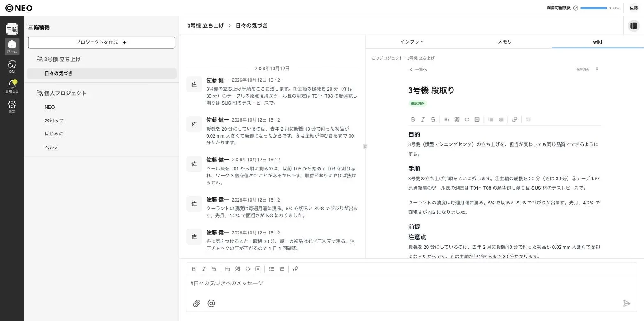Screen dimensions: 644x321
Task: Open the 佐藤 user menu
Action: (x=634, y=8)
